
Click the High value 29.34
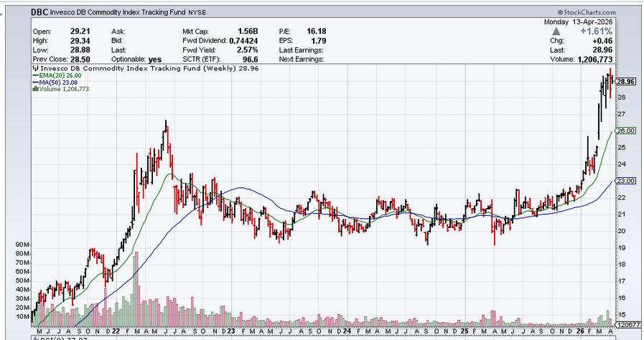click(x=80, y=41)
